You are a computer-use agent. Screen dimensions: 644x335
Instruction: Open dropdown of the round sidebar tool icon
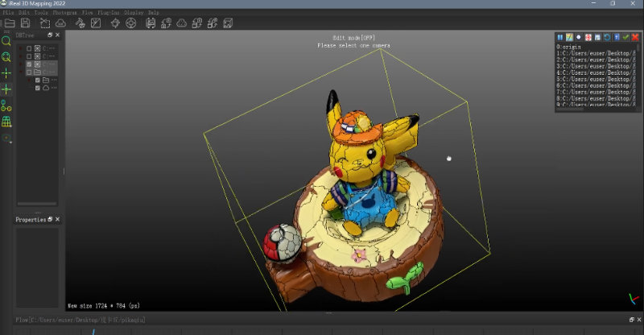(10, 143)
